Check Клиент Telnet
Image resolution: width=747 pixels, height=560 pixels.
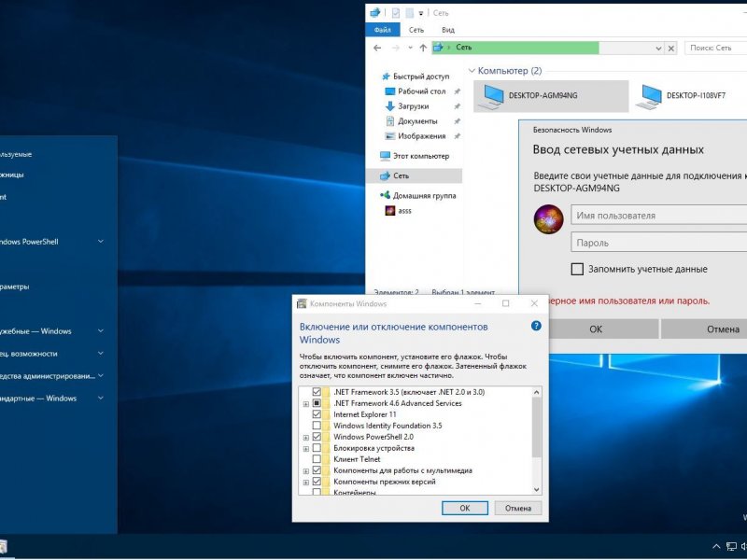[317, 459]
